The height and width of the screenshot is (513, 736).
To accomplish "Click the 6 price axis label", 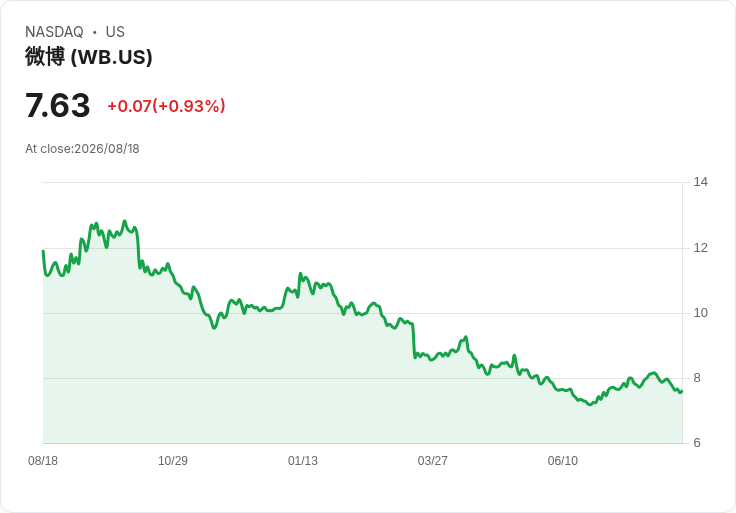I will [697, 443].
